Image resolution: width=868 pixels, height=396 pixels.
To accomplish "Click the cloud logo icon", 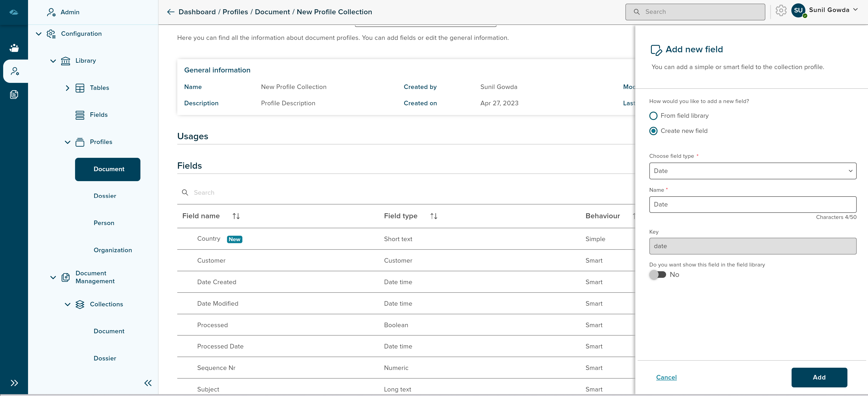I will click(x=14, y=12).
